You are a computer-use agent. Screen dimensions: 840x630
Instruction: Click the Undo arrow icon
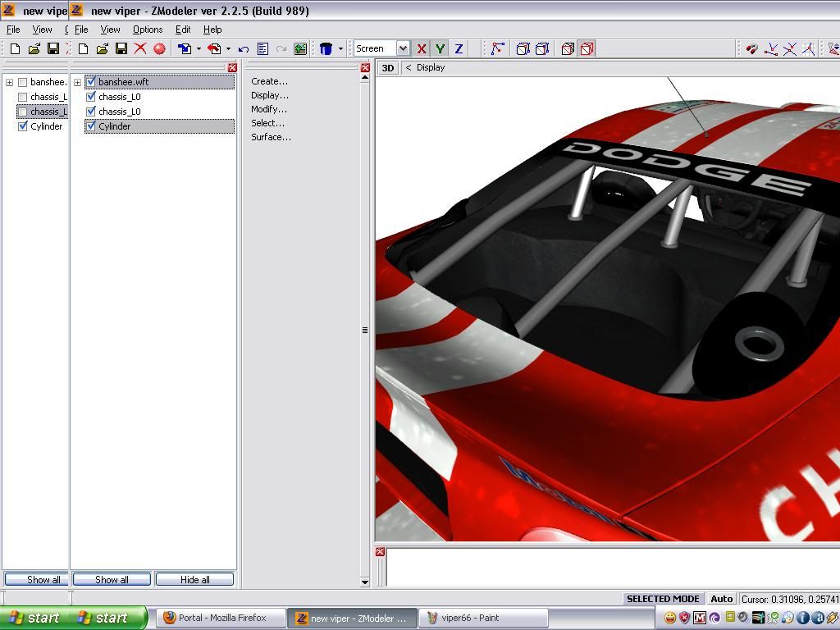coord(244,49)
